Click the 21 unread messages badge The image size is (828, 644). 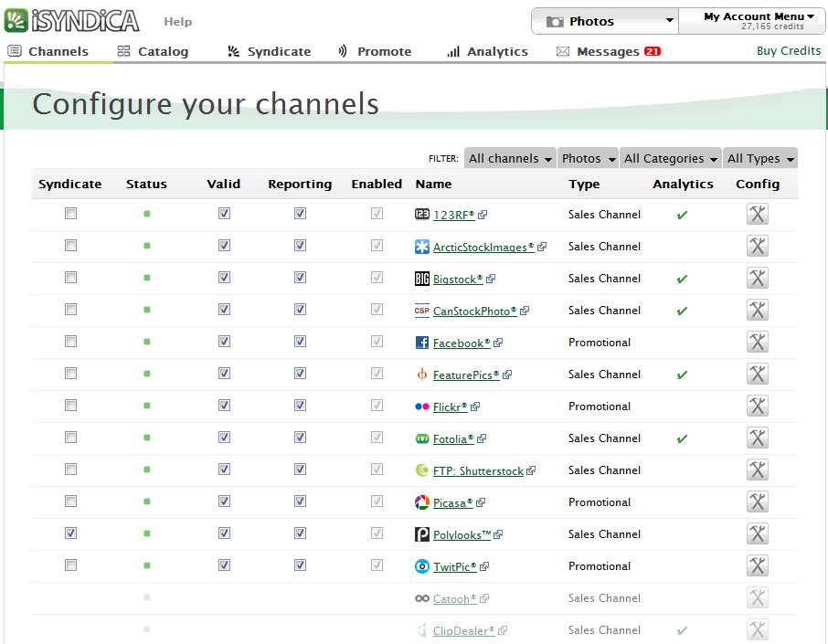click(x=653, y=51)
